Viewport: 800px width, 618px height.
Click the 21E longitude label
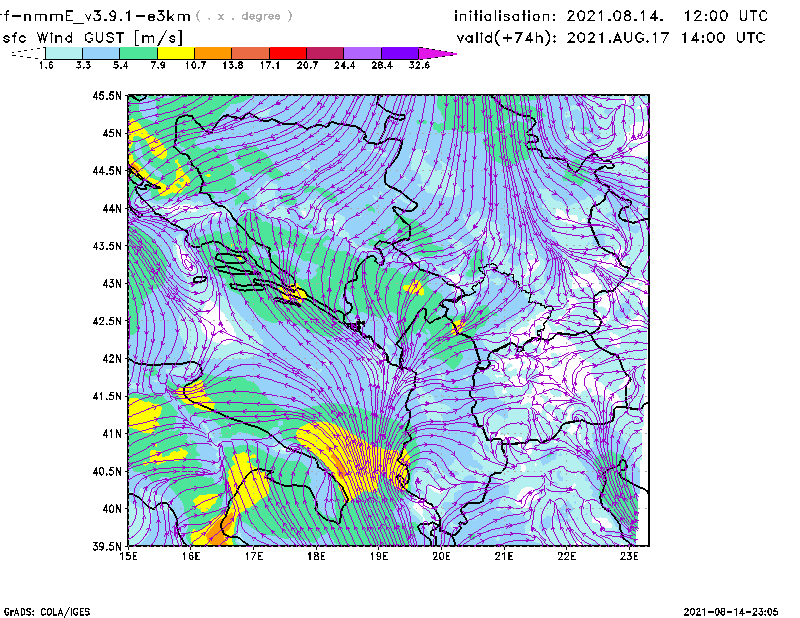pyautogui.click(x=504, y=556)
